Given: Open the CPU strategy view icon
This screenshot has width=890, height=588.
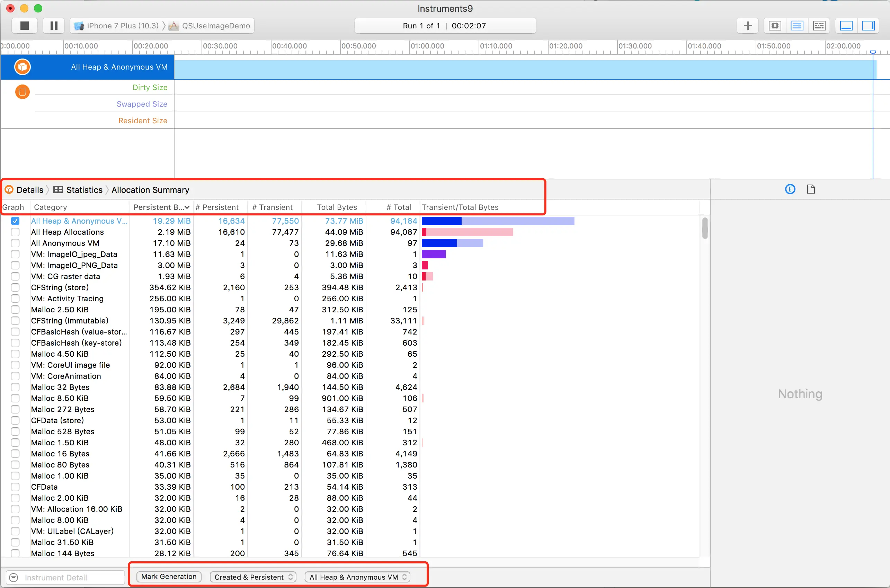Looking at the screenshot, I should click(774, 26).
